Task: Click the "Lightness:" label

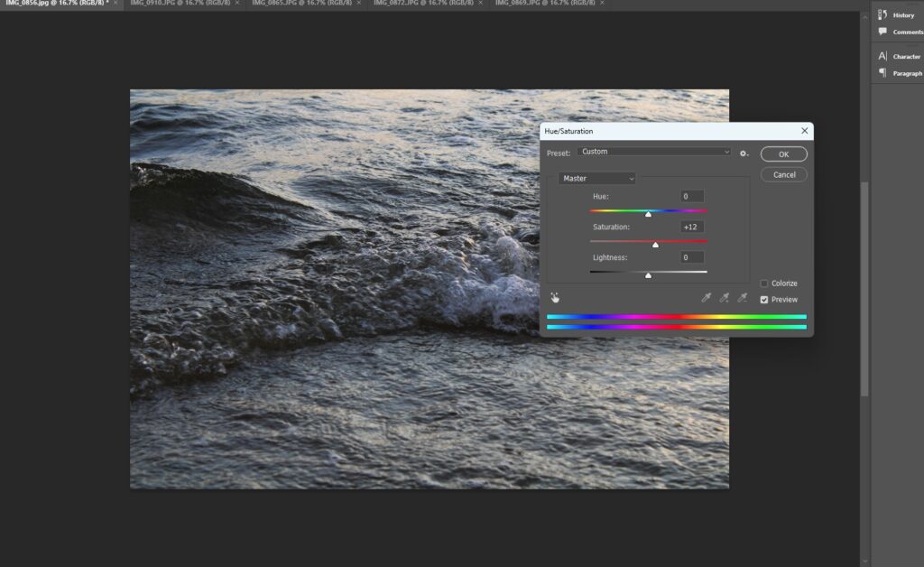Action: tap(610, 257)
